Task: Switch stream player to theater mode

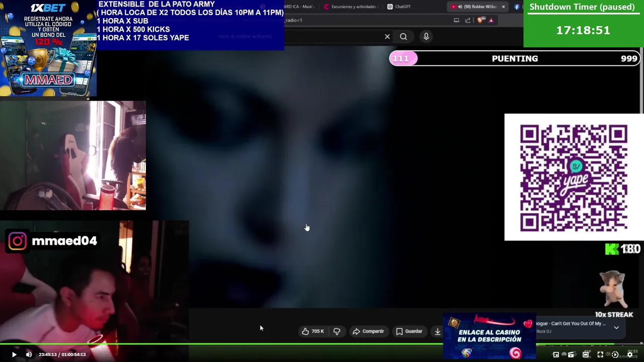Action: (x=586, y=354)
